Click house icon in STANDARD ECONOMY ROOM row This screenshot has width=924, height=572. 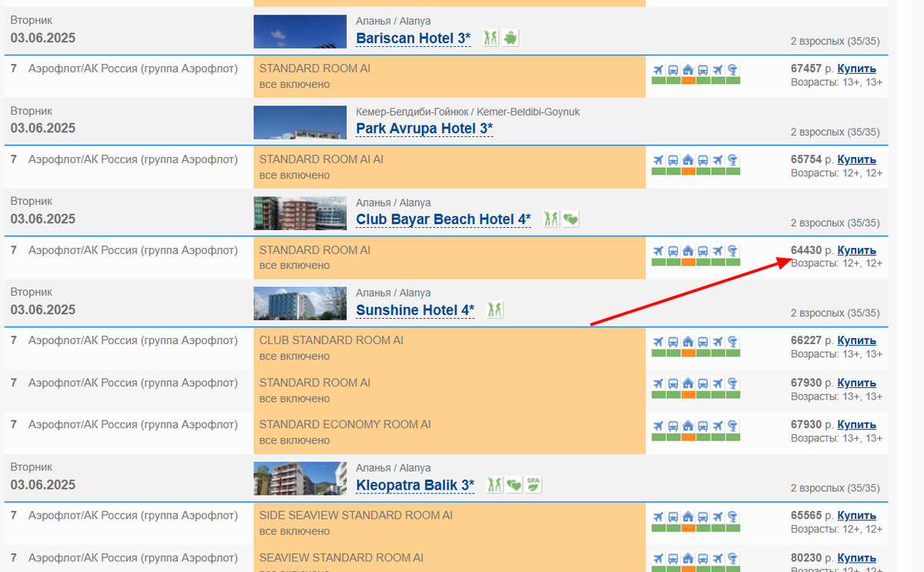pos(688,426)
